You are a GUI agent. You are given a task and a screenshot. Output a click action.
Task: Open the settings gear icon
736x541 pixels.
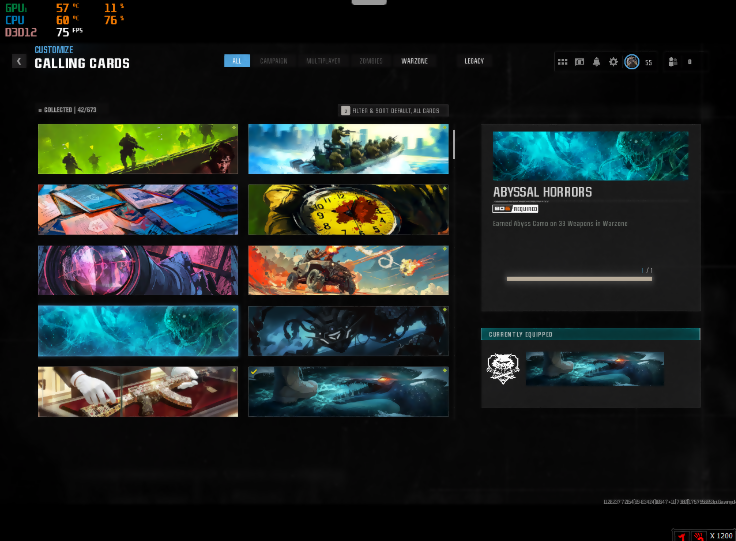click(614, 62)
